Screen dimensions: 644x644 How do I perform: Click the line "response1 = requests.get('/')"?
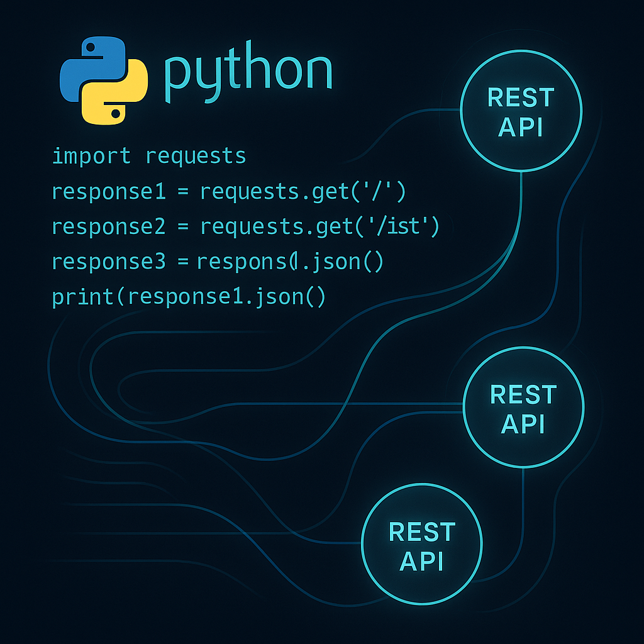(x=229, y=192)
